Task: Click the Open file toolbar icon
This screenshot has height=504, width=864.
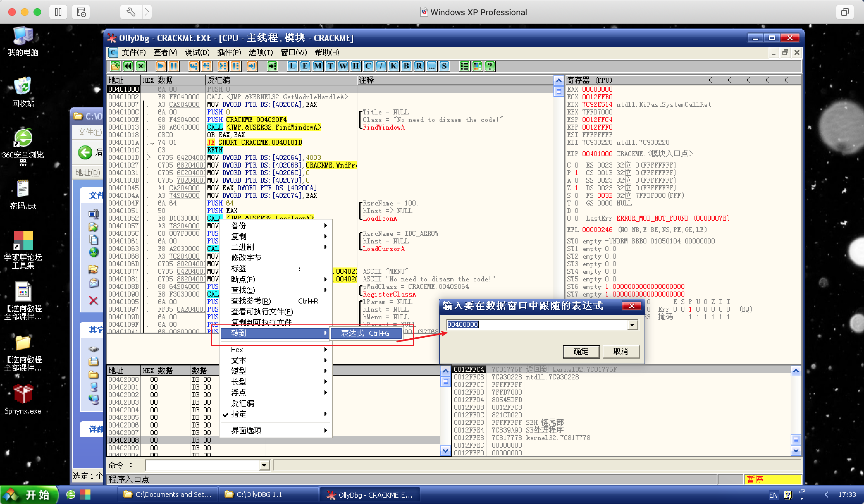Action: pyautogui.click(x=115, y=66)
